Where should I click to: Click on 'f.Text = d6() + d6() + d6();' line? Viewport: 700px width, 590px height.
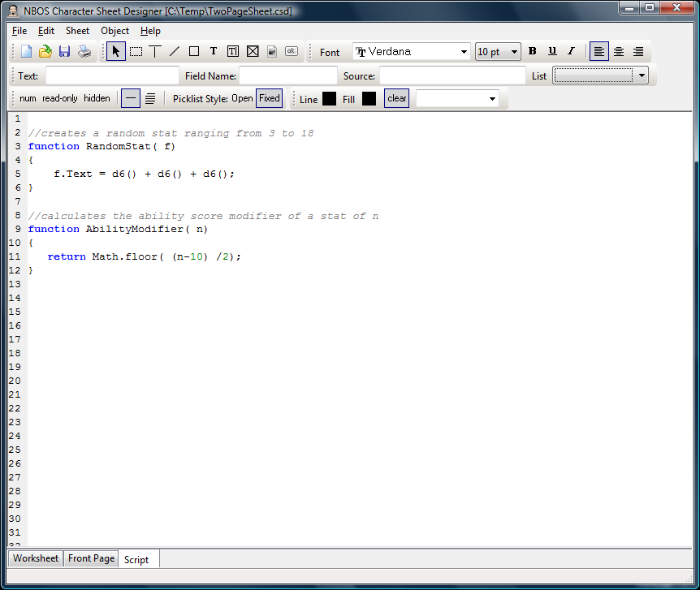(x=144, y=174)
